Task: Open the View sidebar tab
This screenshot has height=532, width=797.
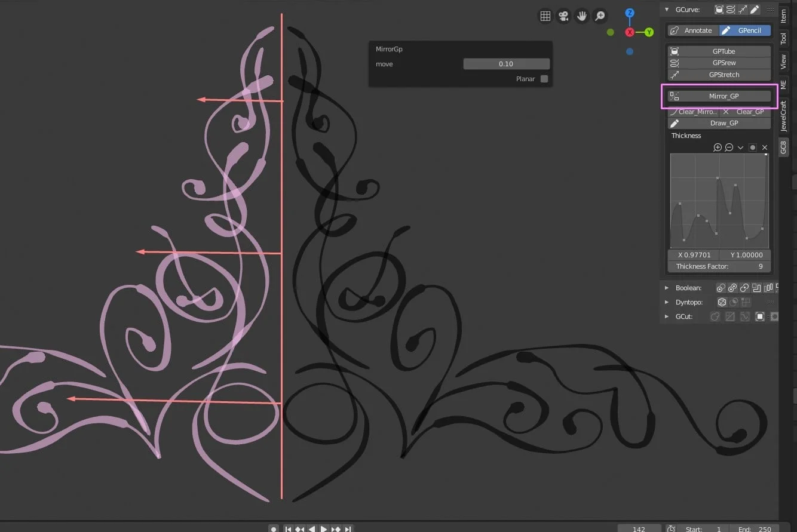Action: tap(783, 60)
